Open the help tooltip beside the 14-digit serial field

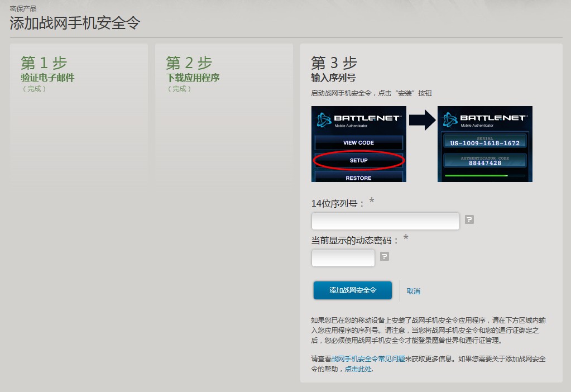pyautogui.click(x=468, y=219)
